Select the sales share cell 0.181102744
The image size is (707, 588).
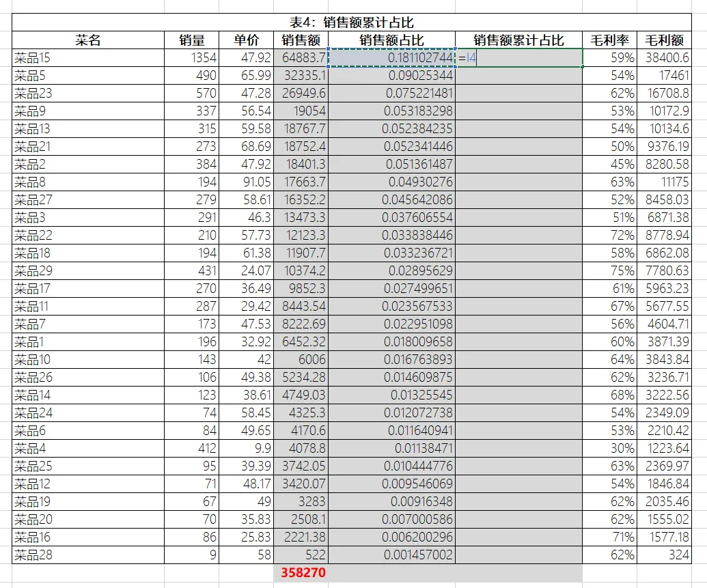pyautogui.click(x=391, y=58)
